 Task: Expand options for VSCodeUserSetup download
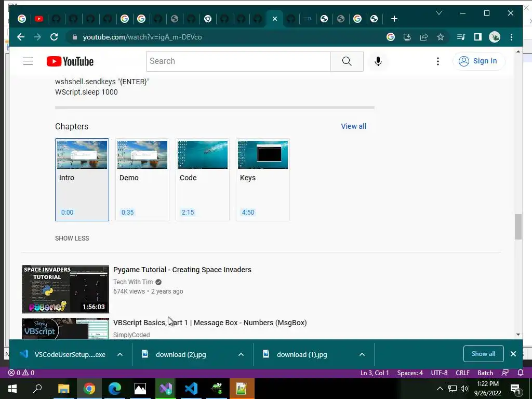(x=120, y=354)
